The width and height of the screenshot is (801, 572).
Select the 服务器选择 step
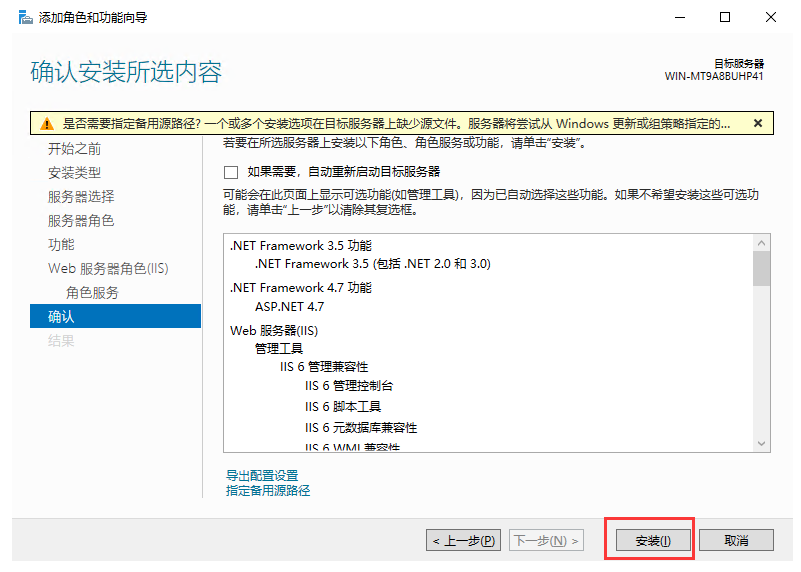coord(81,196)
